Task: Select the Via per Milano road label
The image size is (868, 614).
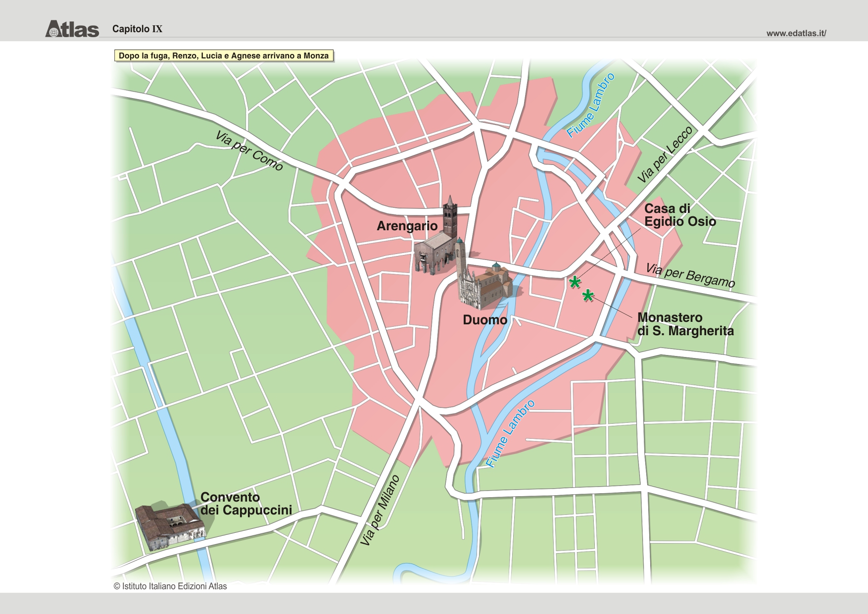Action: click(380, 511)
